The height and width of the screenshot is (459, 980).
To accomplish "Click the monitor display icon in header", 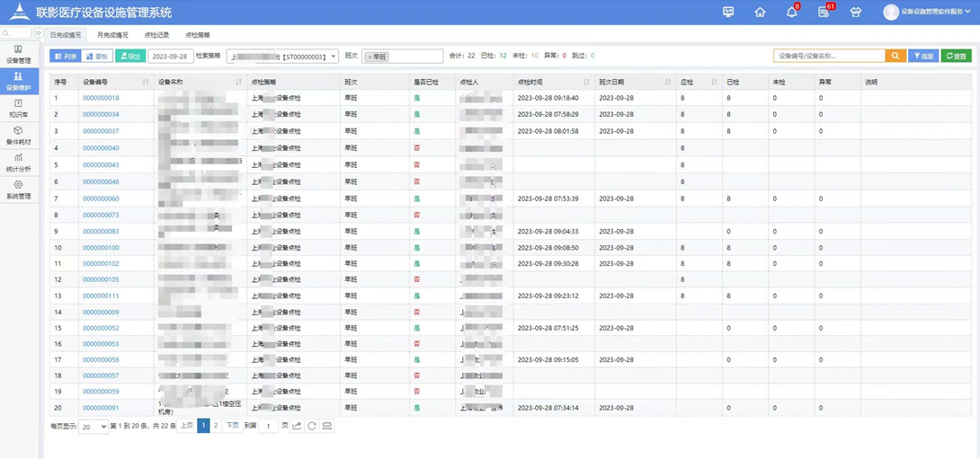I will point(728,13).
